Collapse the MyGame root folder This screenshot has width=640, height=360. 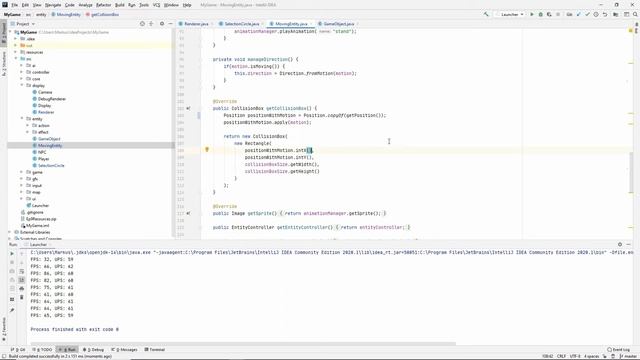coord(11,32)
